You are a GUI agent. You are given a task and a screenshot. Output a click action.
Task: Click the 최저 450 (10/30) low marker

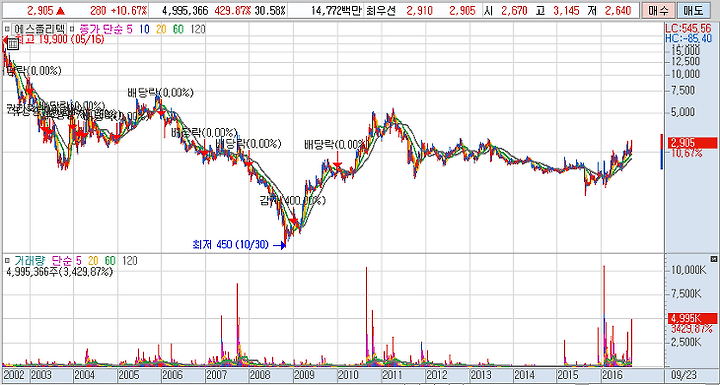(x=230, y=244)
